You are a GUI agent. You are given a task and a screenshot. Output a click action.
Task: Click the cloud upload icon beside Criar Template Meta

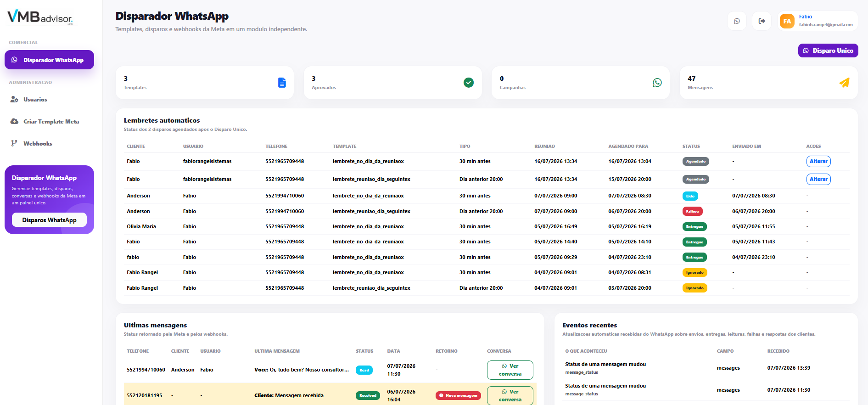tap(14, 122)
